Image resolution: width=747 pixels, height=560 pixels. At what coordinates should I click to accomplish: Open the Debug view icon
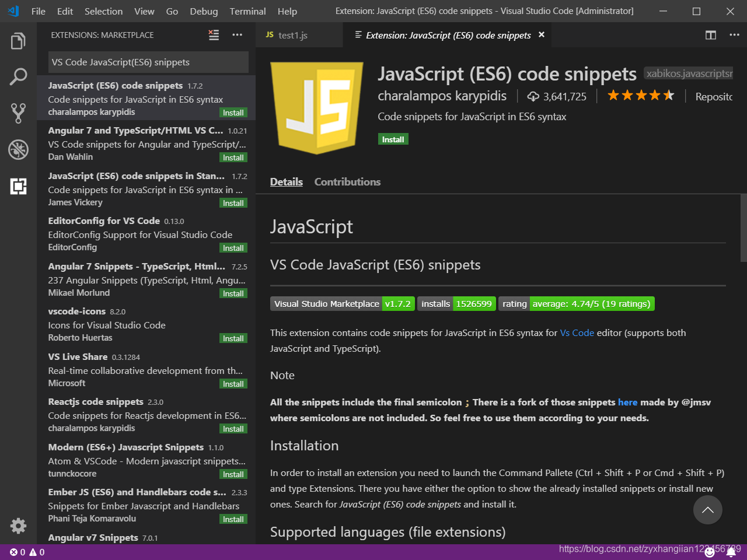pos(18,149)
